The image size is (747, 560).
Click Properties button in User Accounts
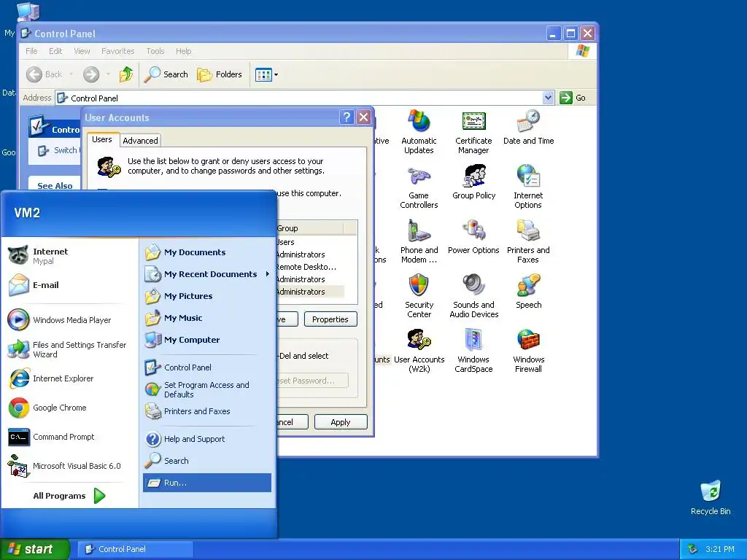[330, 319]
